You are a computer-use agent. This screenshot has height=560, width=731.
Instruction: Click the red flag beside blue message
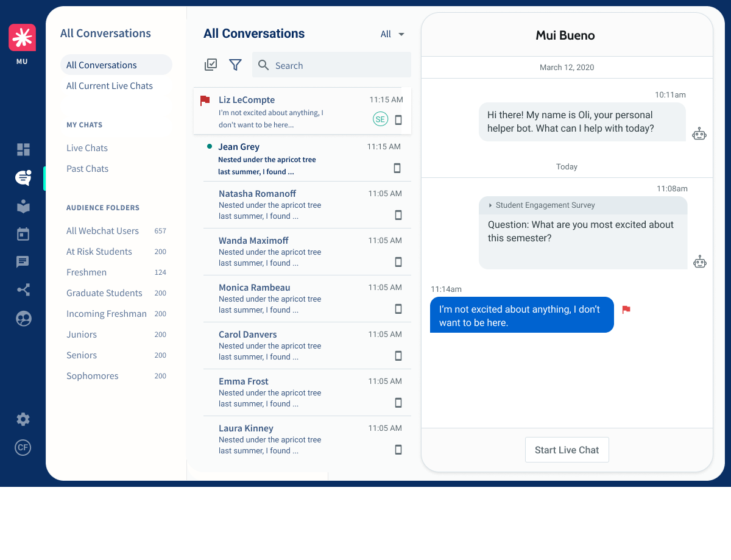pyautogui.click(x=626, y=310)
